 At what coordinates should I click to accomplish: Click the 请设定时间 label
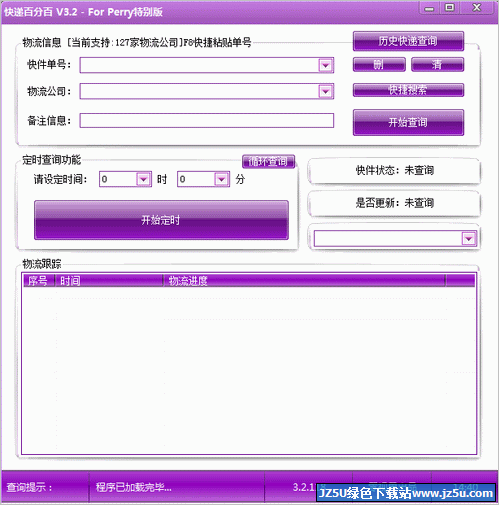(60, 179)
